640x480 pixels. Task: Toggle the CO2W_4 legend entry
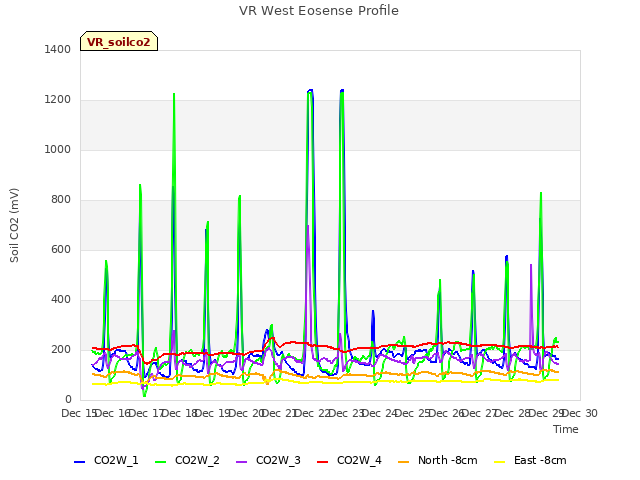[349, 460]
